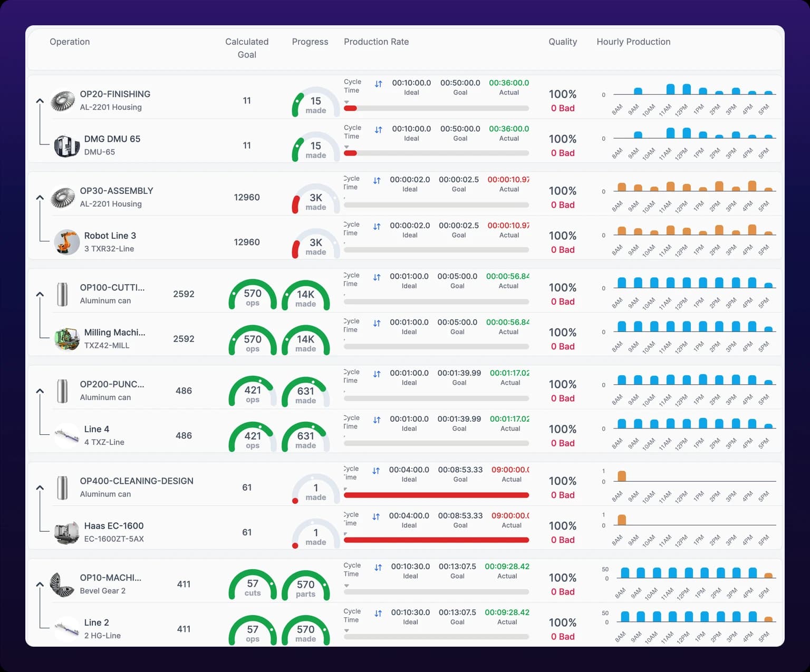The height and width of the screenshot is (672, 810).
Task: Click the DMG DMU 65 machine image
Action: [x=67, y=146]
